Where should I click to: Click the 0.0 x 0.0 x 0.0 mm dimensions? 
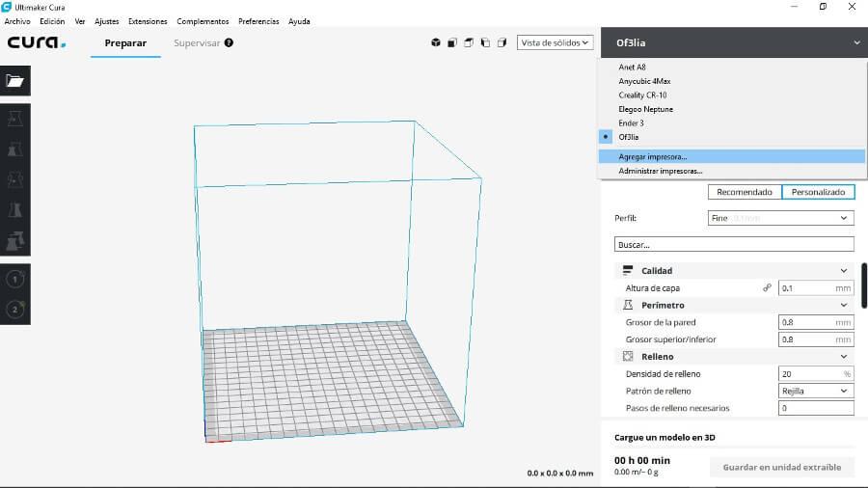click(x=559, y=474)
